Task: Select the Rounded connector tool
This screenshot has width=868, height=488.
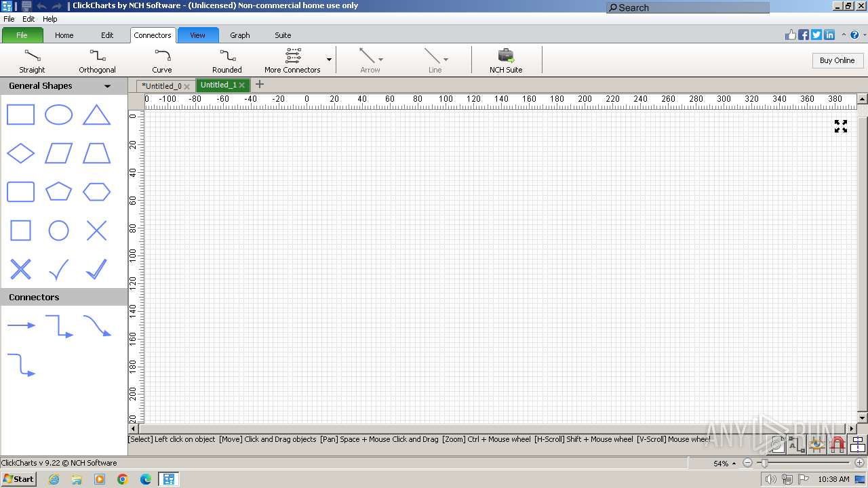Action: point(227,60)
